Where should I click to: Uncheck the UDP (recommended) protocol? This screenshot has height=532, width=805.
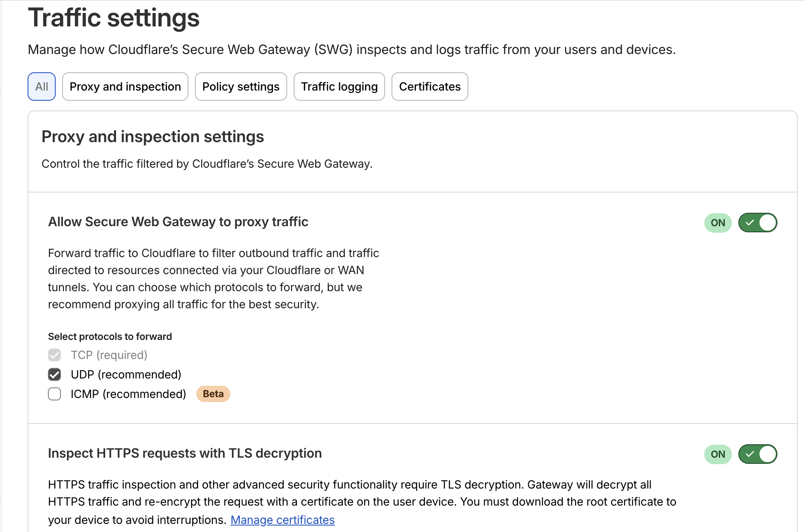point(54,374)
